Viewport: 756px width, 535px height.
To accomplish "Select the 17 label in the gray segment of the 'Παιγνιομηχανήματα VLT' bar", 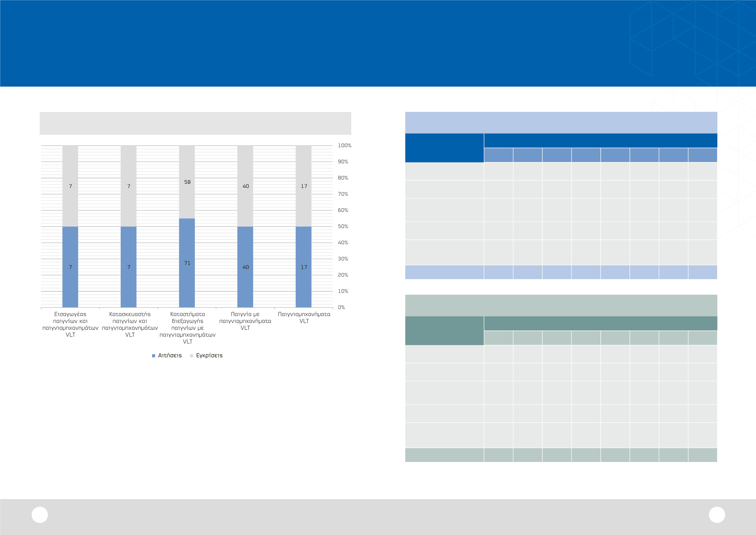I will 304,186.
